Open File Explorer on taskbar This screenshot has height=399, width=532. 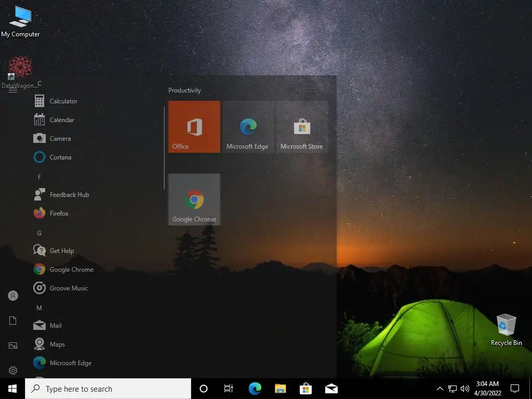click(x=280, y=389)
